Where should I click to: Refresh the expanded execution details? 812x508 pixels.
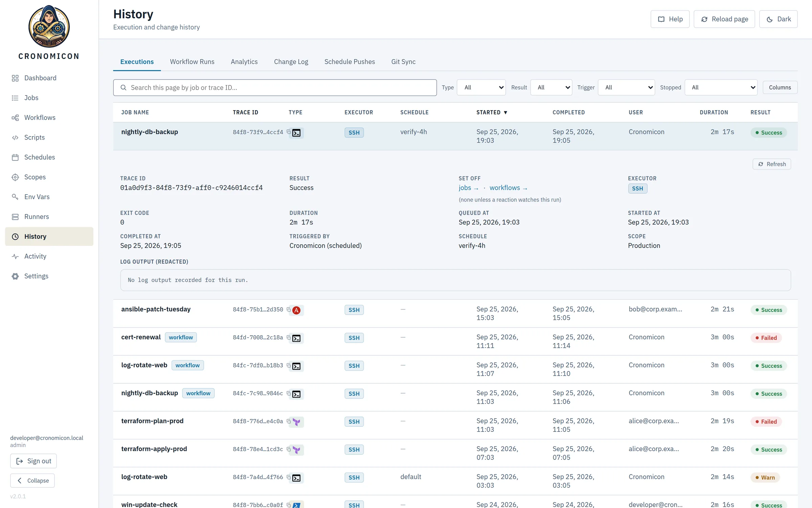click(772, 164)
